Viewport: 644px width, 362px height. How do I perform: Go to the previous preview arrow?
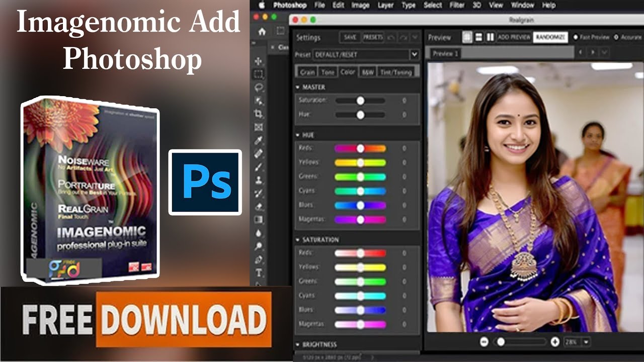coord(582,52)
